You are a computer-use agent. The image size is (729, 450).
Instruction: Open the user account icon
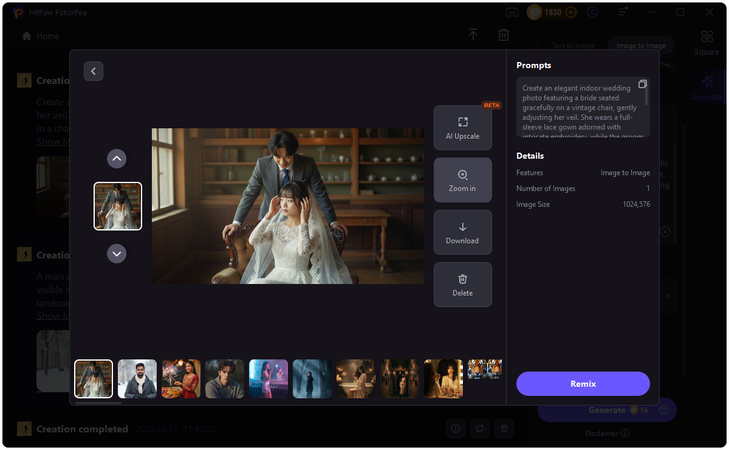[592, 13]
